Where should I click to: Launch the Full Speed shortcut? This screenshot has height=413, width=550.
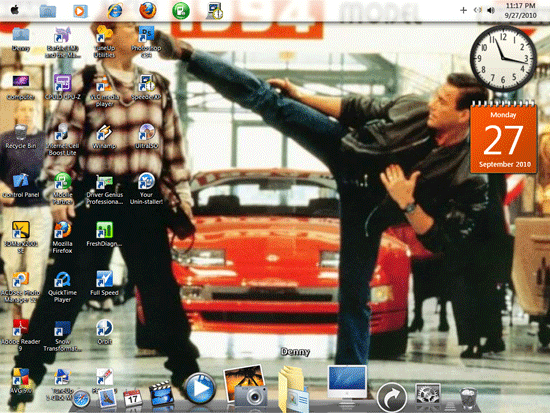coord(105,283)
